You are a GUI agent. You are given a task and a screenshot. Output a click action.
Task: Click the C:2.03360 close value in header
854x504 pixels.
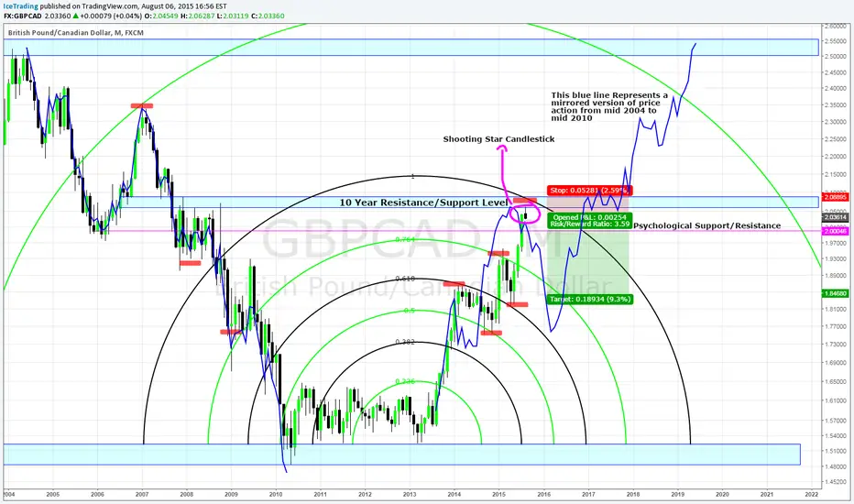[268, 16]
